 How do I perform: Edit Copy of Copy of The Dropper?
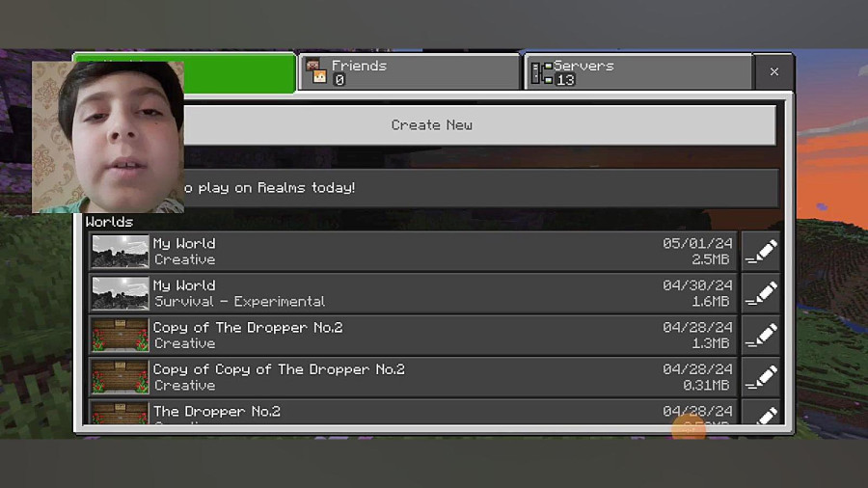pos(761,377)
